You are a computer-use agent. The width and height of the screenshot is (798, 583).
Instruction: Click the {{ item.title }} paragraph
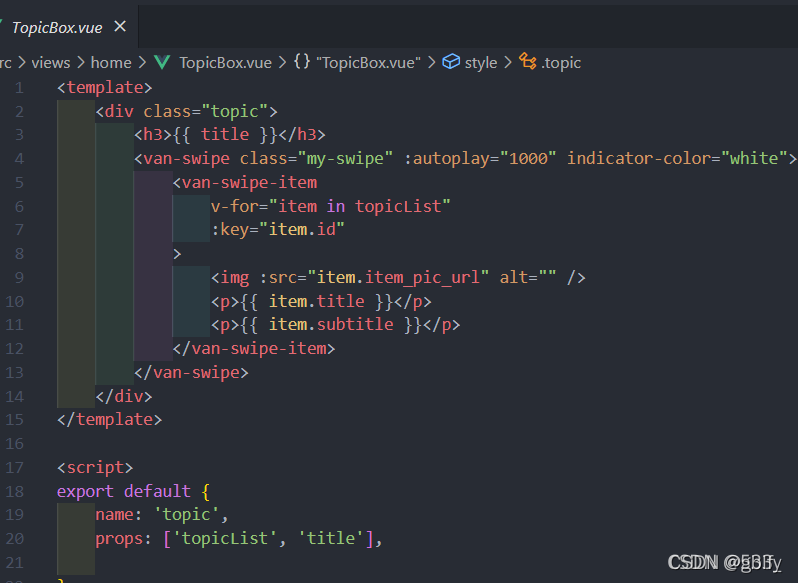[321, 301]
